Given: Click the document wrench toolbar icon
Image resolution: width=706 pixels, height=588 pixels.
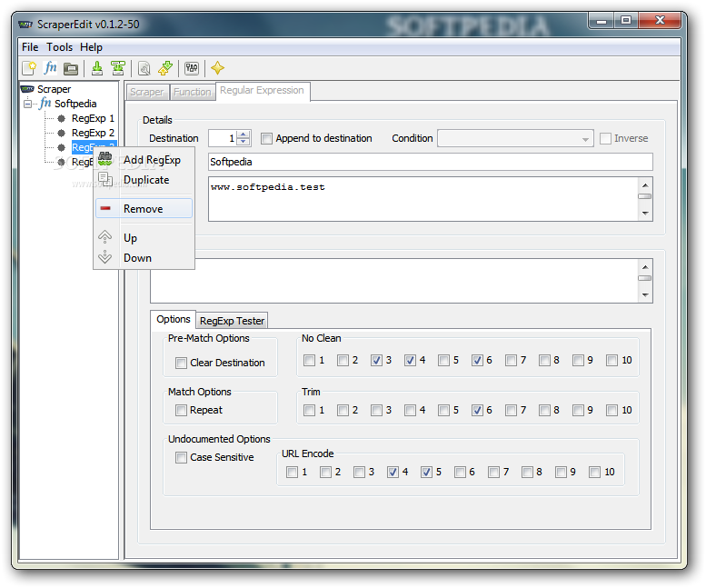Looking at the screenshot, I should pos(144,68).
